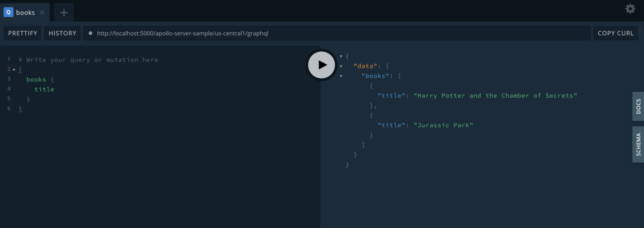Click the Q query icon on books tab
The image size is (644, 228).
click(8, 12)
